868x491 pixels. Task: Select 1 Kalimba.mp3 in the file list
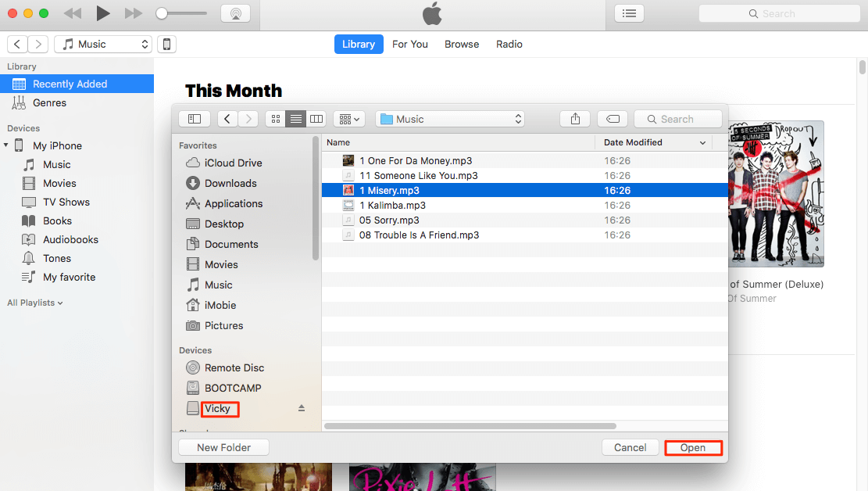[x=391, y=205]
